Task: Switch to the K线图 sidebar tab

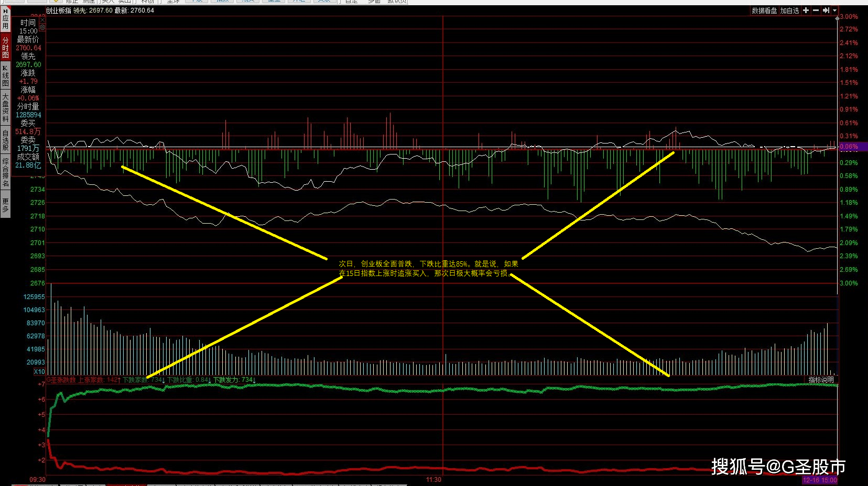Action: coord(5,75)
